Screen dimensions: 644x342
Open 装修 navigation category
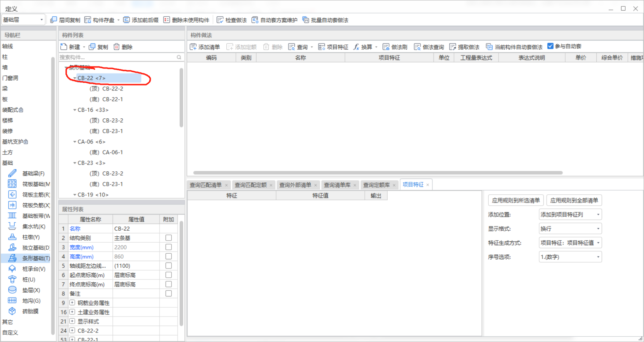click(x=7, y=131)
